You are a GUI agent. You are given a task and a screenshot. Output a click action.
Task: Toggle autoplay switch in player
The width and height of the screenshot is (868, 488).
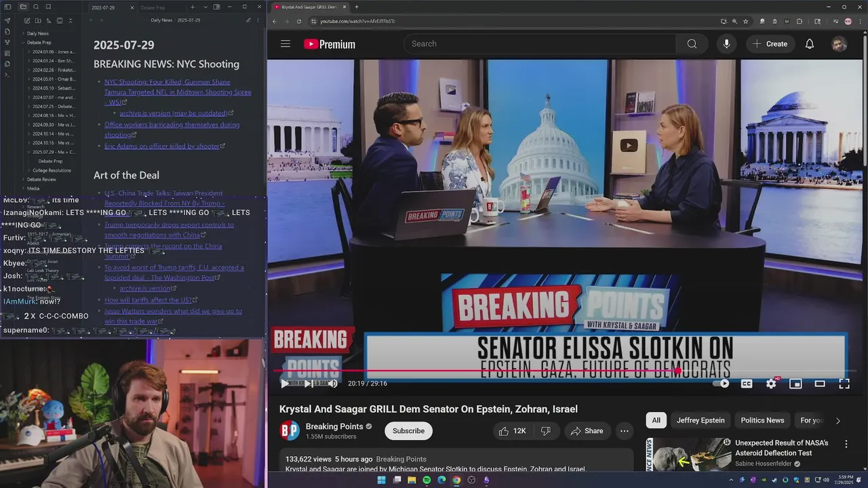click(722, 384)
